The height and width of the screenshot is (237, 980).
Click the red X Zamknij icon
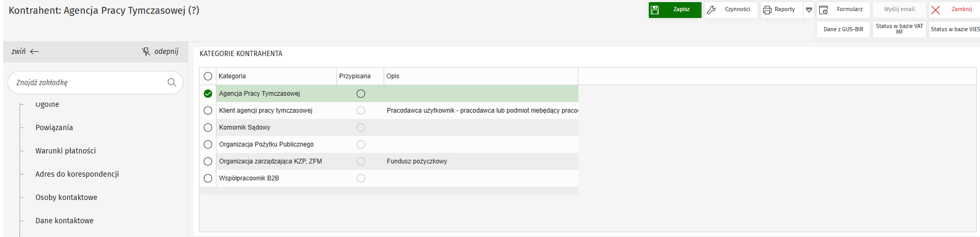936,10
